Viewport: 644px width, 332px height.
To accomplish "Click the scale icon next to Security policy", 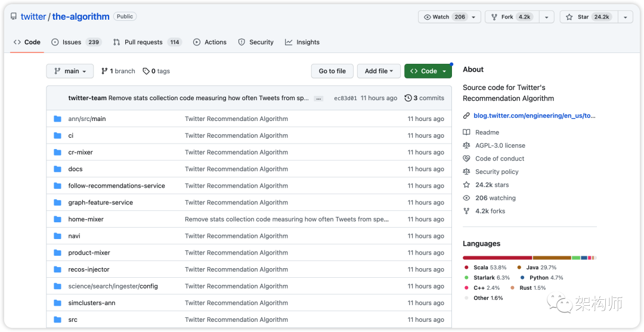I will 466,172.
